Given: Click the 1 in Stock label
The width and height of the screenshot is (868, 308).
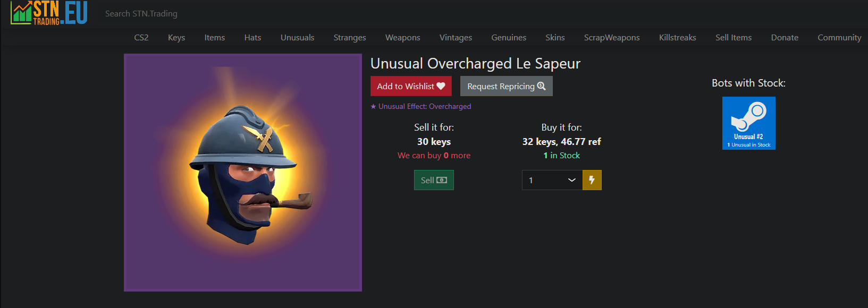Looking at the screenshot, I should tap(562, 156).
